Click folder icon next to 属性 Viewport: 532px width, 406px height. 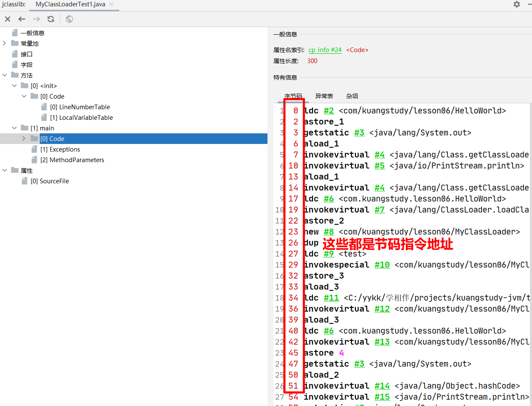15,170
